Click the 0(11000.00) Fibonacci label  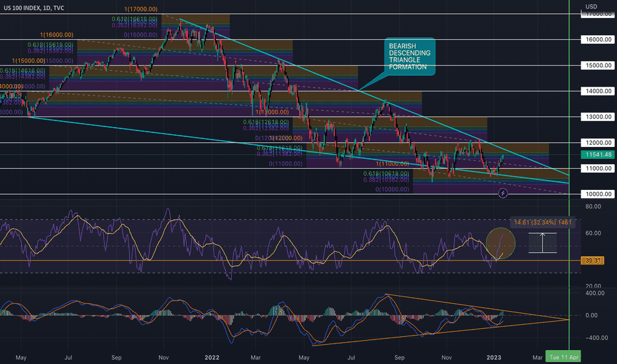point(286,163)
